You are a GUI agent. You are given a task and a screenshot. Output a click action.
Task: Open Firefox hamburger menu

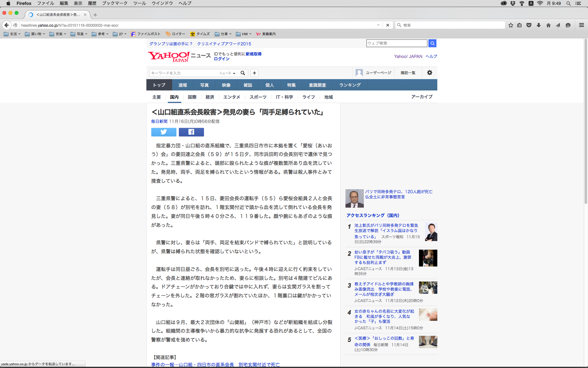[x=581, y=25]
